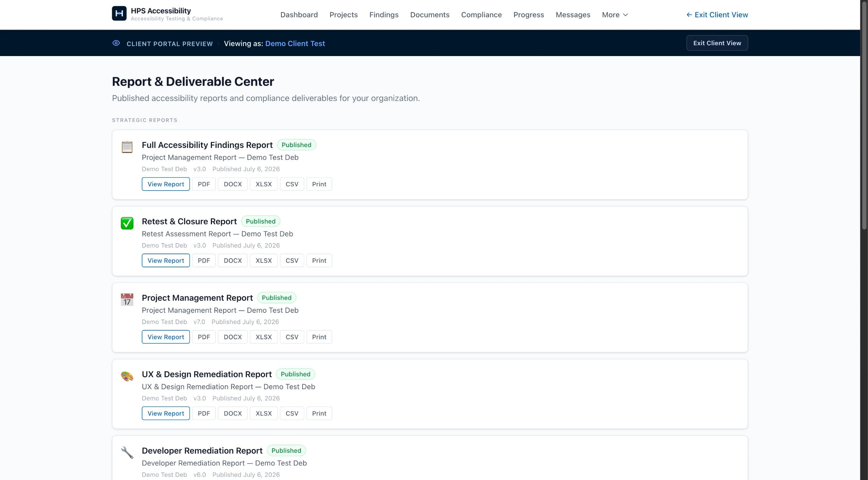Click the Exit Client View link in header

click(x=717, y=15)
